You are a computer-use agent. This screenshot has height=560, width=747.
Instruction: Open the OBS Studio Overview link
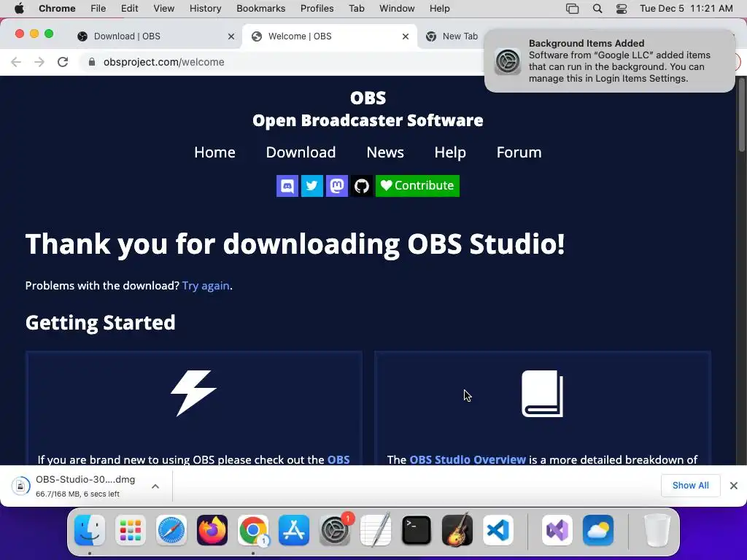coord(468,459)
